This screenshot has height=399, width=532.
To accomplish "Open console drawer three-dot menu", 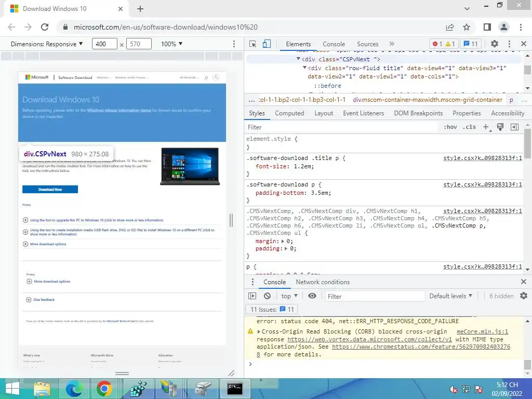I will pos(252,282).
